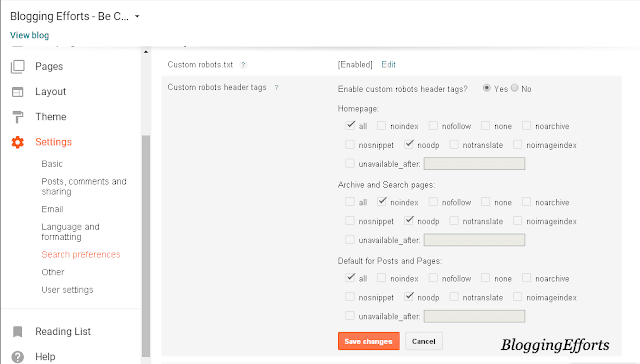This screenshot has width=640, height=364.
Task: Click Archive and Search unavailable_after field
Action: coord(474,240)
